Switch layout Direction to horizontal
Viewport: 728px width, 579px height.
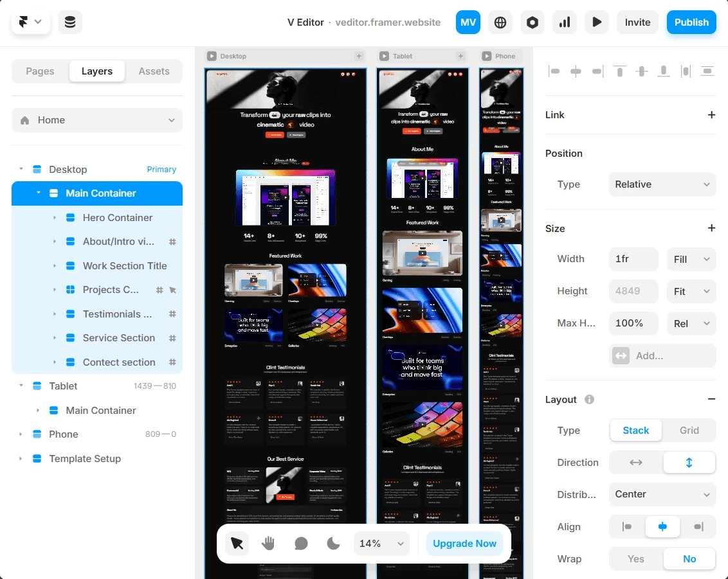coord(635,462)
